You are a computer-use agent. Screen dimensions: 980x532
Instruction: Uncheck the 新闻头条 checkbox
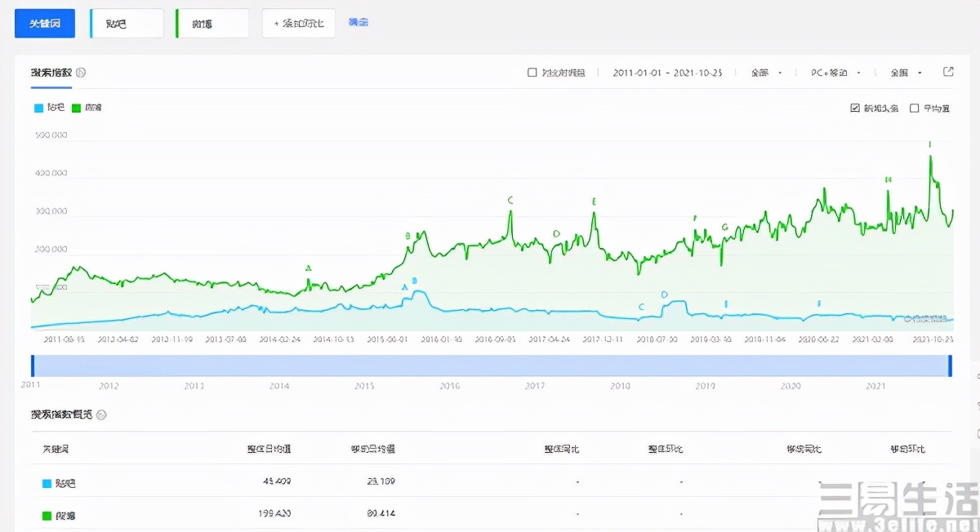click(855, 108)
